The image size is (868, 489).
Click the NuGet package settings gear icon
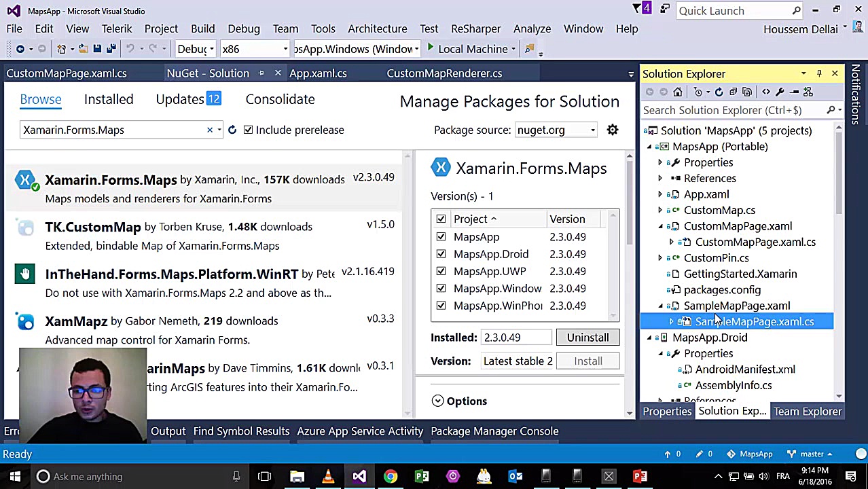click(612, 130)
